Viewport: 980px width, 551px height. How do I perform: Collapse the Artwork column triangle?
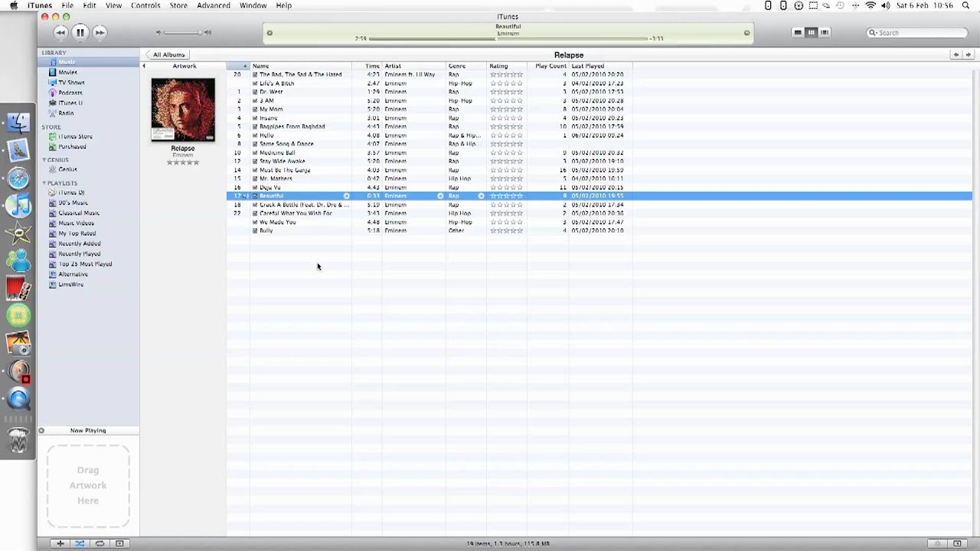144,66
